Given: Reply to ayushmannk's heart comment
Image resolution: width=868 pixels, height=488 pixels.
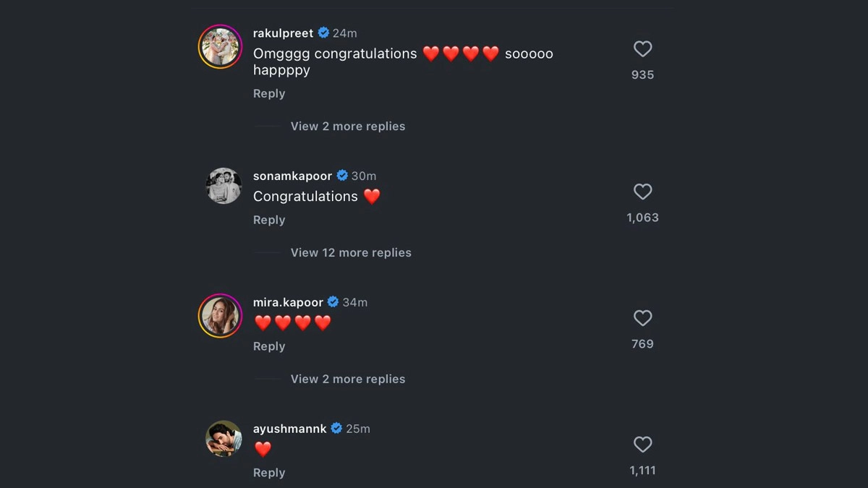Looking at the screenshot, I should [x=269, y=473].
